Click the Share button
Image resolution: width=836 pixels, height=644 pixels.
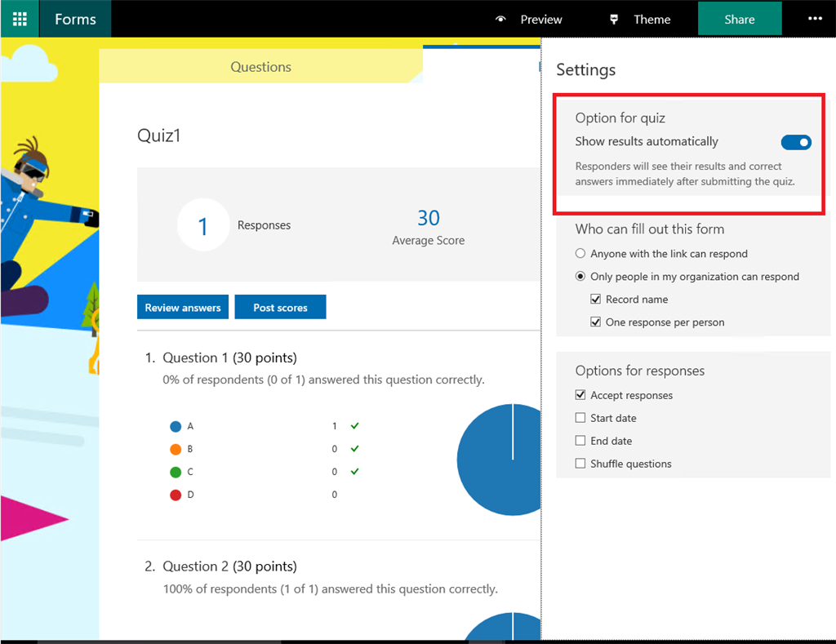(x=740, y=20)
